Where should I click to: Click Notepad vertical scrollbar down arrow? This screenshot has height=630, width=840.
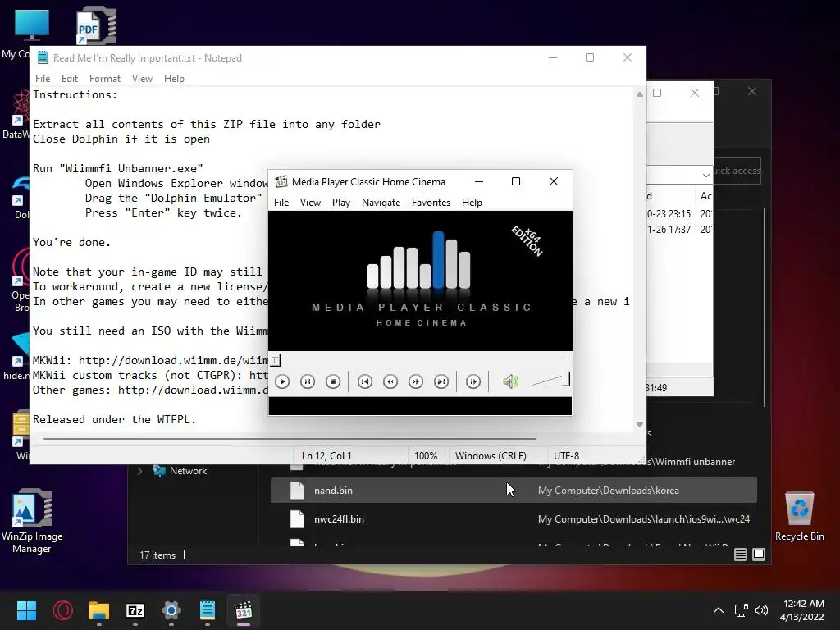tap(640, 425)
